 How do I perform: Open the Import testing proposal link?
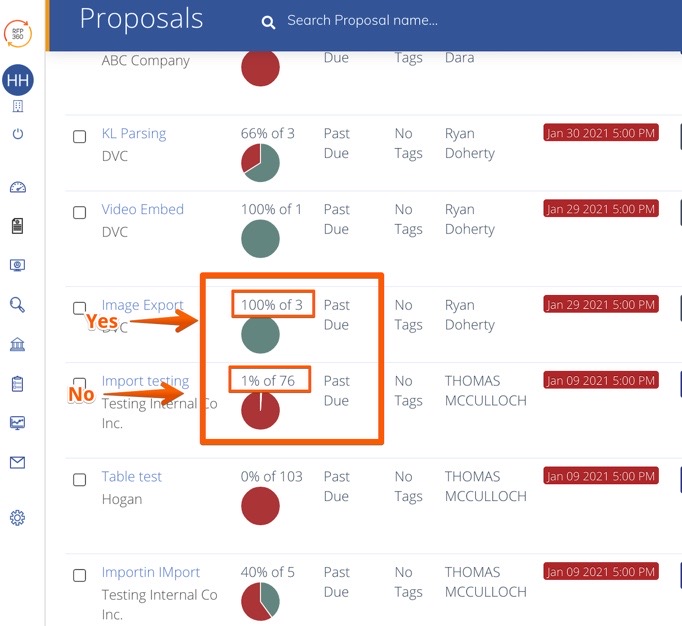click(145, 381)
